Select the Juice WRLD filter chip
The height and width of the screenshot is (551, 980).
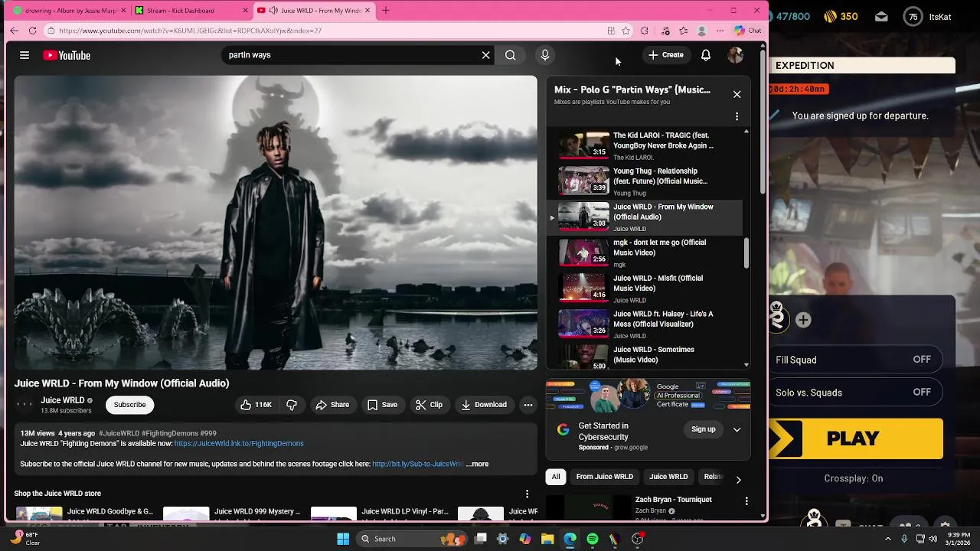click(668, 477)
